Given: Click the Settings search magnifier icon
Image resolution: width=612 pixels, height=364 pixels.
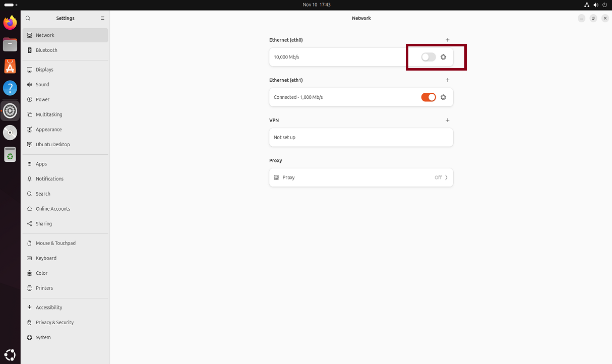Looking at the screenshot, I should click(x=28, y=18).
